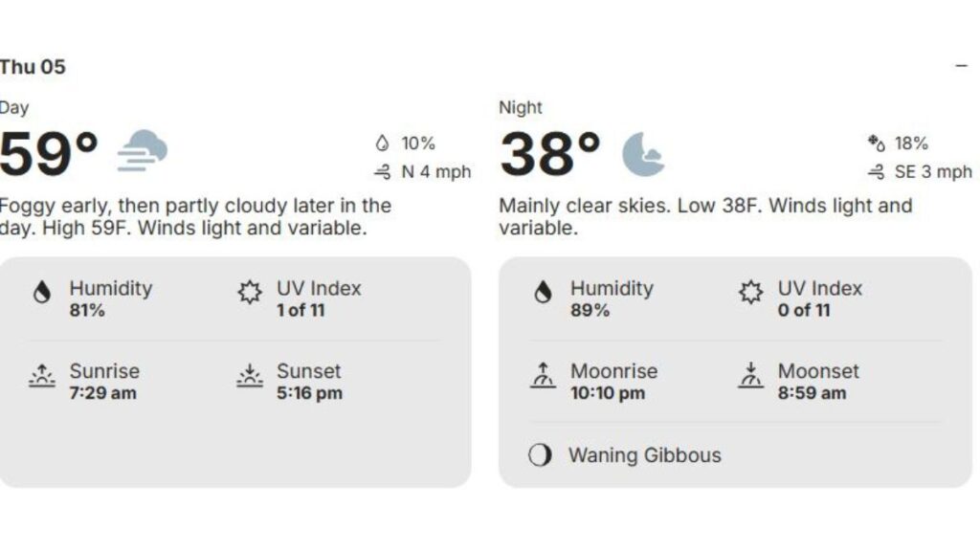Click the daytime rain chance droplet icon
Image resolution: width=980 pixels, height=551 pixels.
pos(383,143)
